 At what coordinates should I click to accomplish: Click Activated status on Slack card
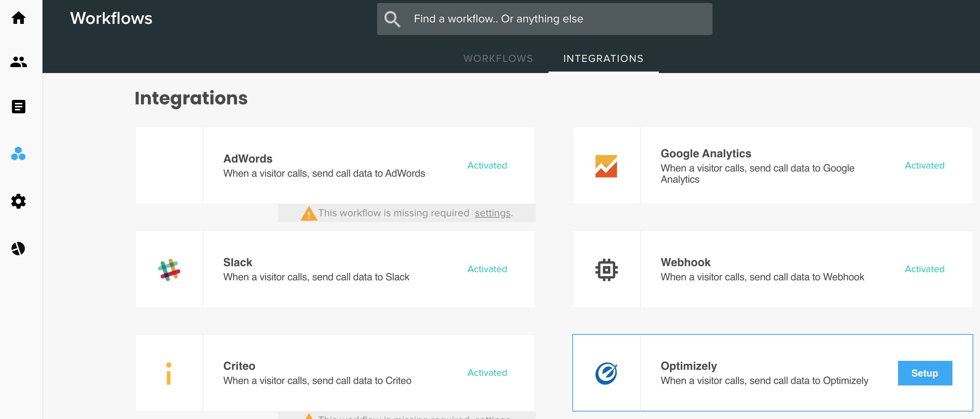[487, 269]
